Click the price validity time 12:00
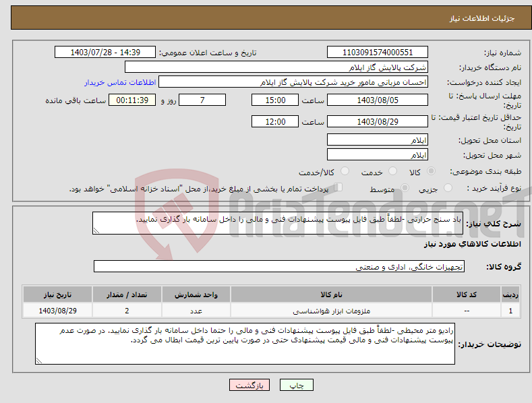This screenshot has width=532, height=403. tap(275, 121)
